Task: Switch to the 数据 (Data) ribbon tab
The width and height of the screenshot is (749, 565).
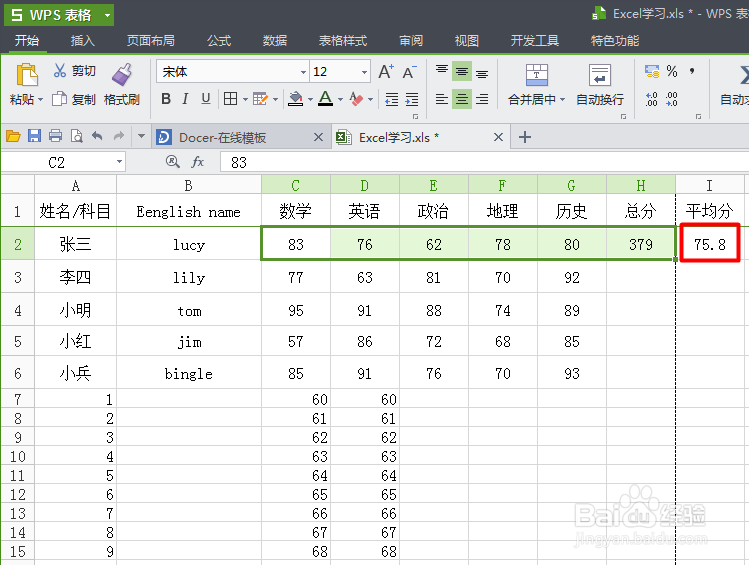Action: coord(275,41)
